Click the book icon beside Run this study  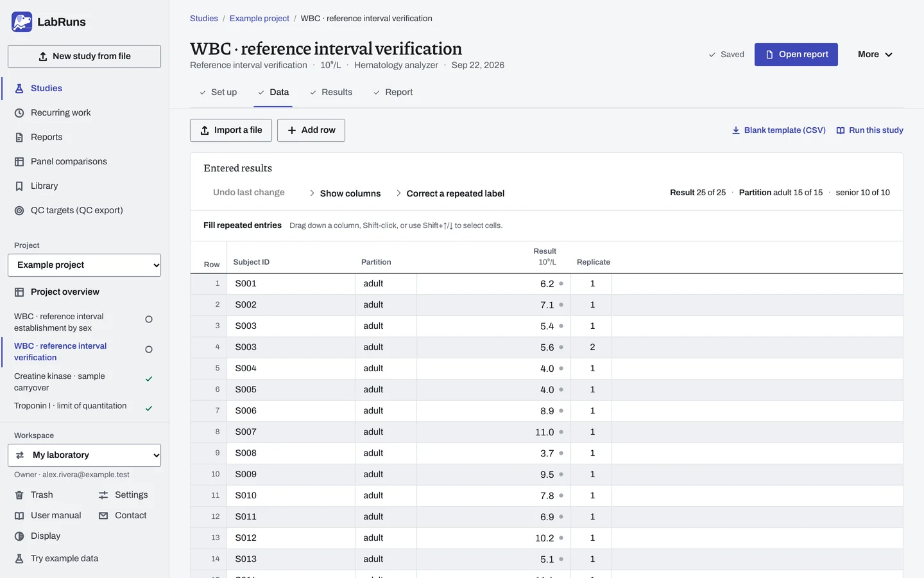(x=841, y=130)
